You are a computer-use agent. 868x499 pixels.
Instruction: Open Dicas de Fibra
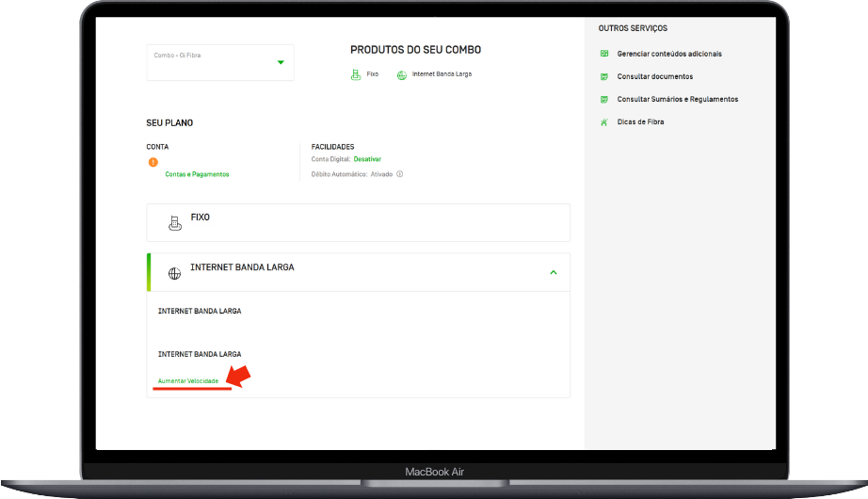pos(640,121)
